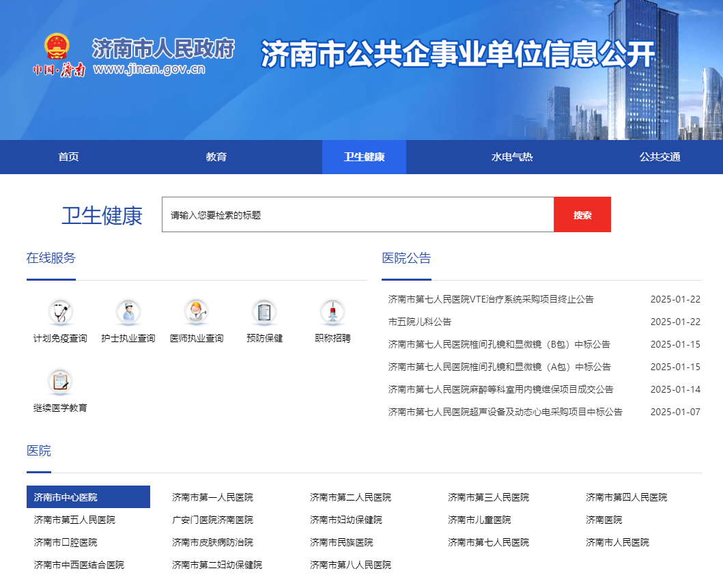Focus the title search input field
The height and width of the screenshot is (588, 723).
tap(357, 215)
